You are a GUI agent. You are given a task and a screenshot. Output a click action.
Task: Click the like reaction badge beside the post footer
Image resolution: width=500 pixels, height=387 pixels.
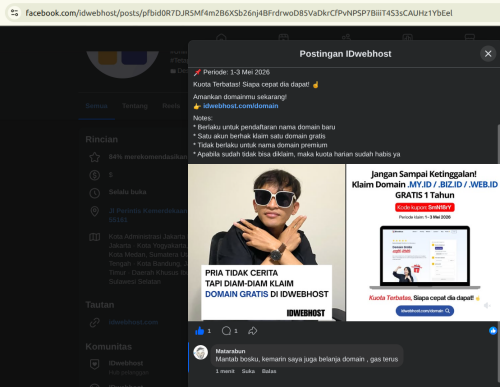point(493,331)
